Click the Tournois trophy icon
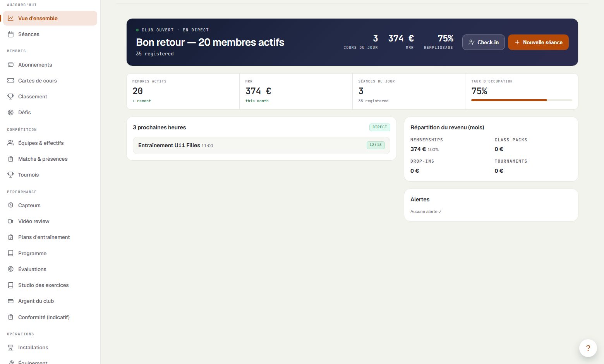Image resolution: width=604 pixels, height=364 pixels. point(11,175)
